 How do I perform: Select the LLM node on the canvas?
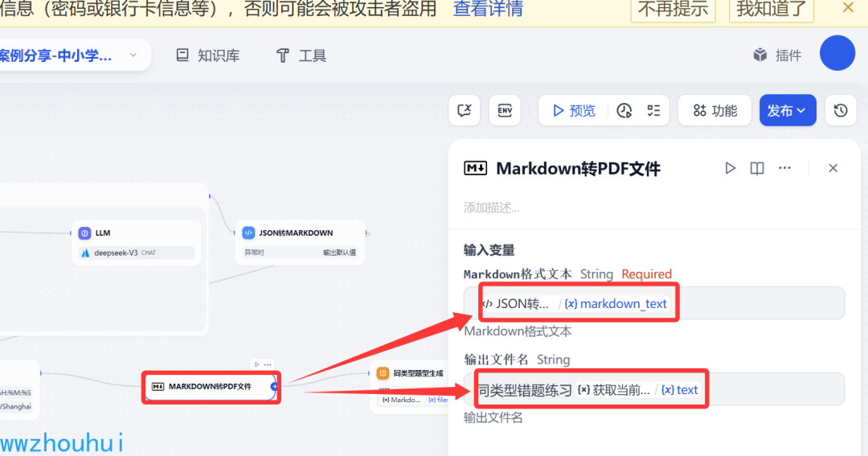136,243
